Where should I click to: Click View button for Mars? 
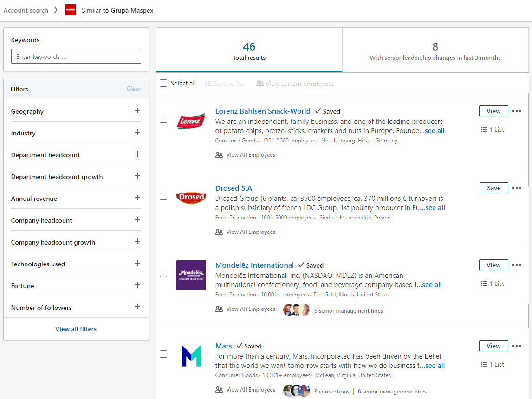tap(493, 346)
